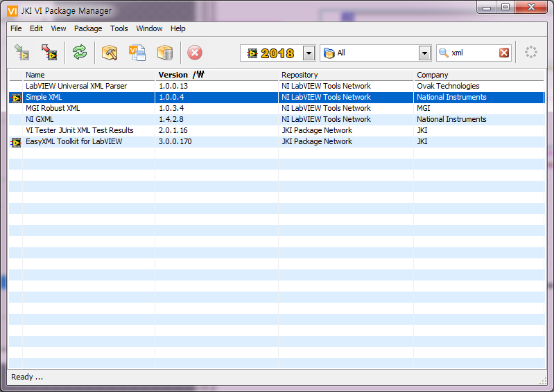
Task: Sort by Version column header
Action: pos(216,75)
